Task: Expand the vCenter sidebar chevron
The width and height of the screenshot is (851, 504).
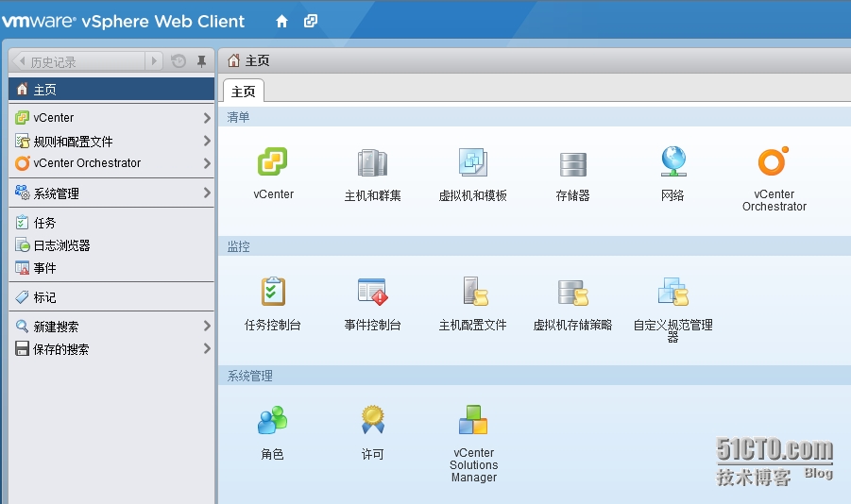Action: (x=207, y=118)
